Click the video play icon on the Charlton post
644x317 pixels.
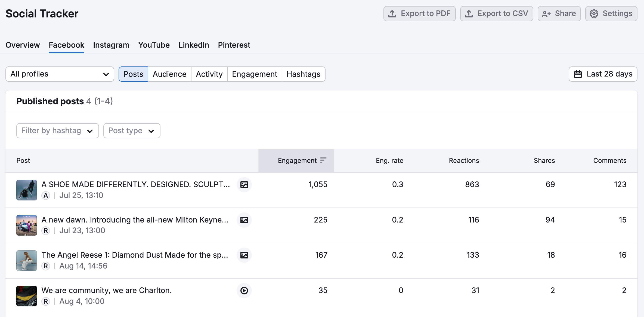point(244,291)
